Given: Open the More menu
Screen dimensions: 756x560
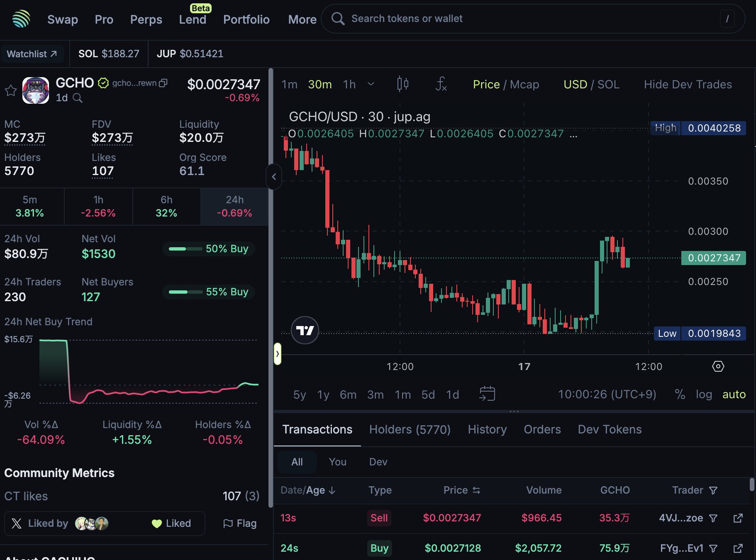Looking at the screenshot, I should coord(302,19).
